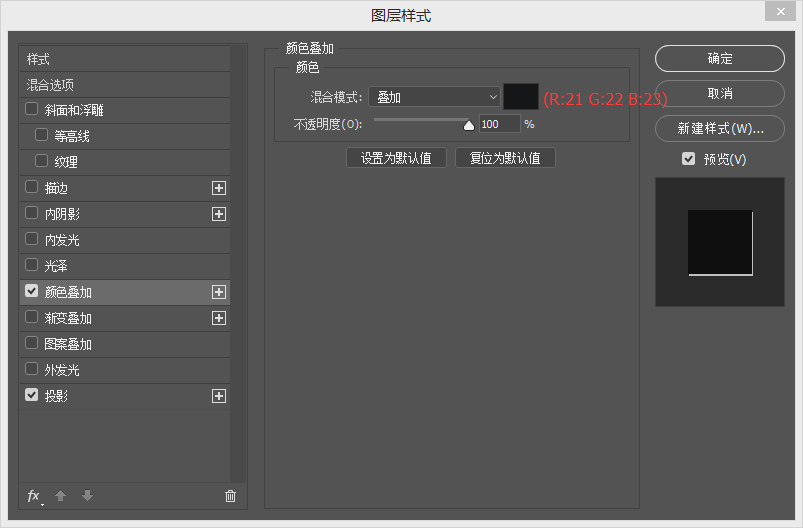Add another 渐变叠加 effect with plus icon
Image resolution: width=803 pixels, height=528 pixels.
click(219, 318)
